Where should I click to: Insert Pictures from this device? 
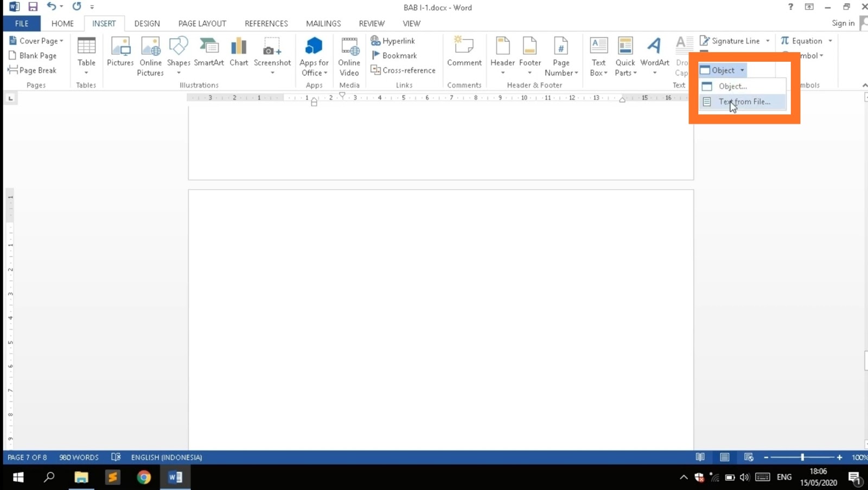click(x=120, y=52)
